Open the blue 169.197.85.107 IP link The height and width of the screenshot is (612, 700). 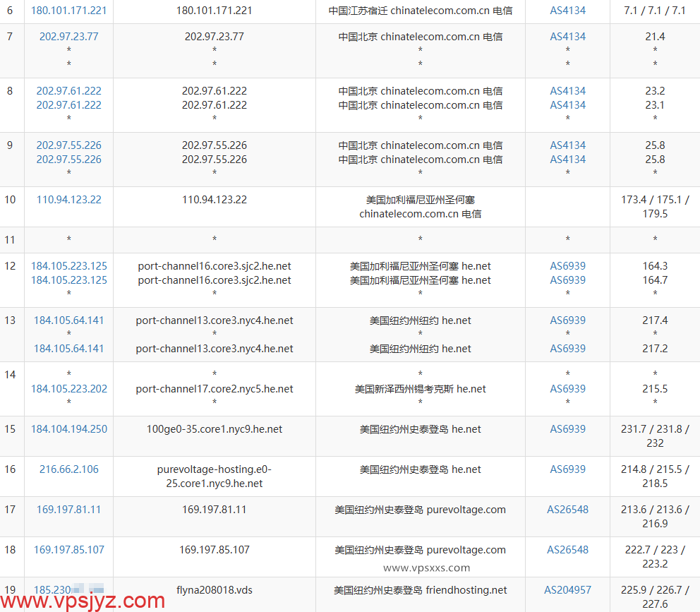(x=68, y=549)
